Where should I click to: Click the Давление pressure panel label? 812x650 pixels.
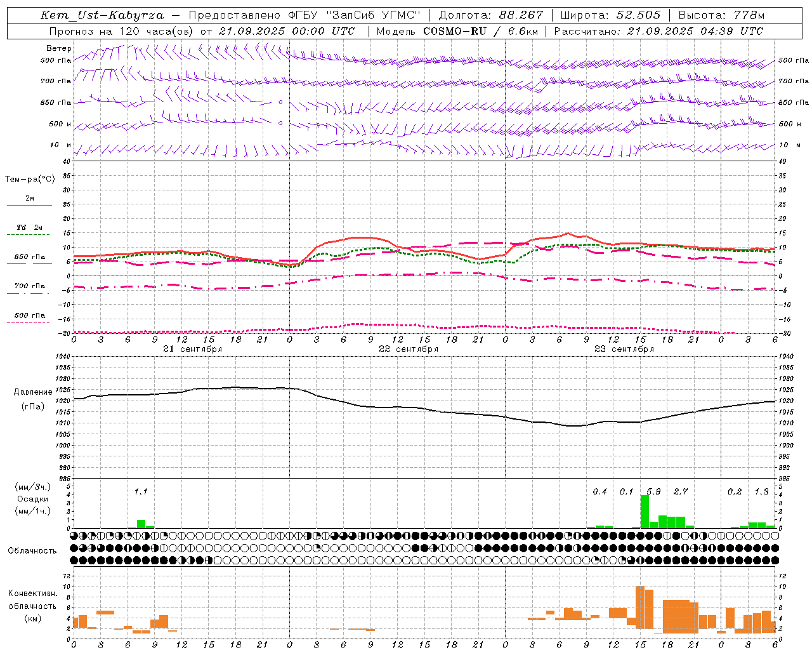click(33, 392)
